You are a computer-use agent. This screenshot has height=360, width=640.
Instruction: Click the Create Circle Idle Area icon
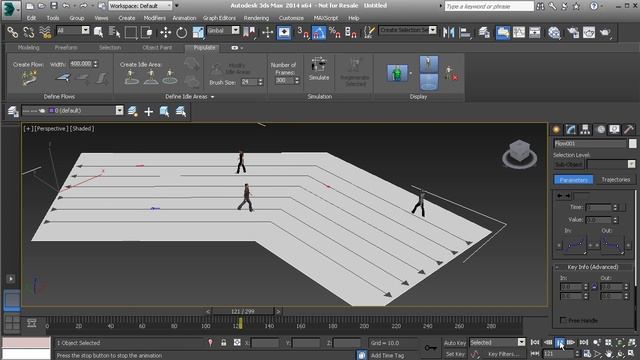click(x=170, y=77)
